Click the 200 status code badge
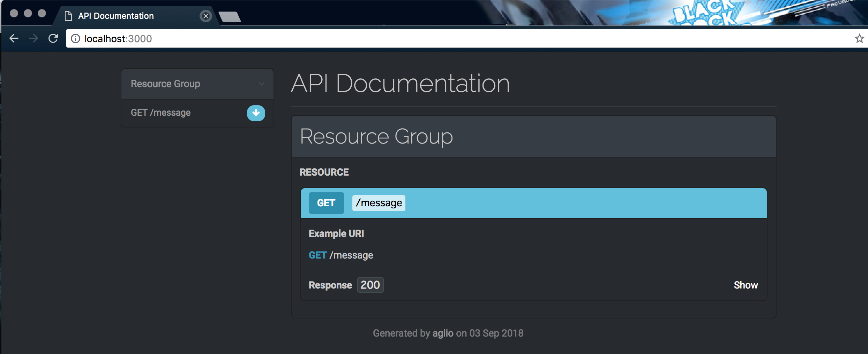Image resolution: width=868 pixels, height=354 pixels. click(x=370, y=285)
